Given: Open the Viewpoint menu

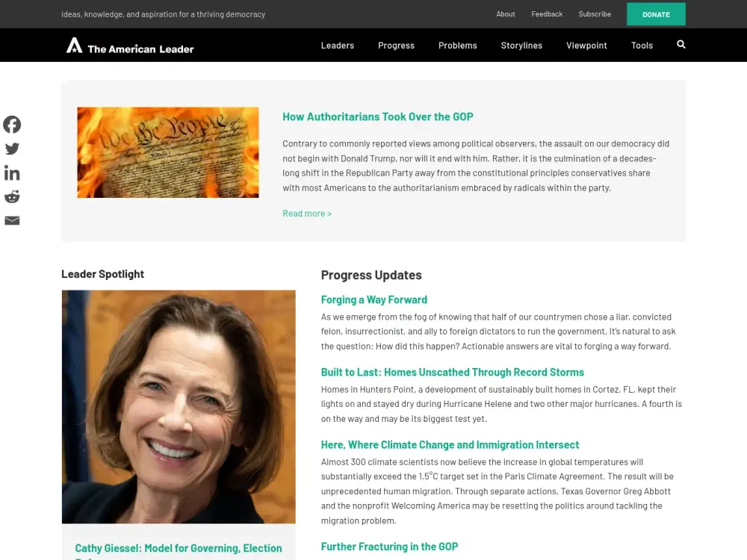Looking at the screenshot, I should [x=586, y=46].
